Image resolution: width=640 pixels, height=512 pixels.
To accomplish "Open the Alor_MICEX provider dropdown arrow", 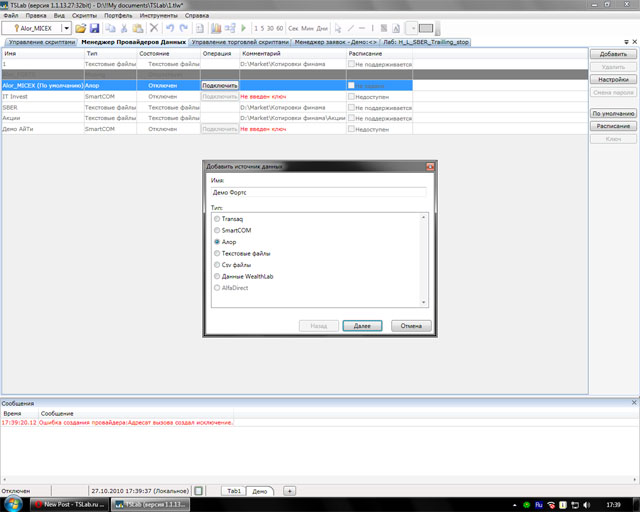I will tap(67, 28).
